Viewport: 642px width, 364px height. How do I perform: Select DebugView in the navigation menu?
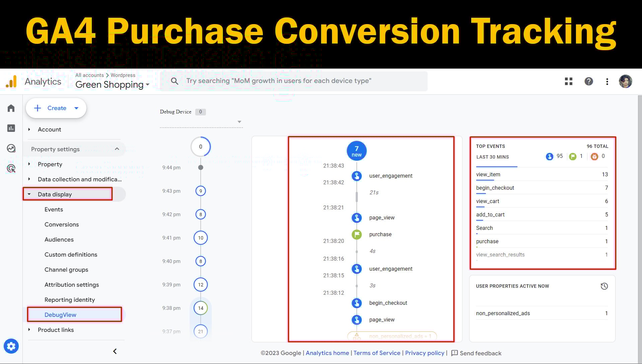click(x=61, y=314)
